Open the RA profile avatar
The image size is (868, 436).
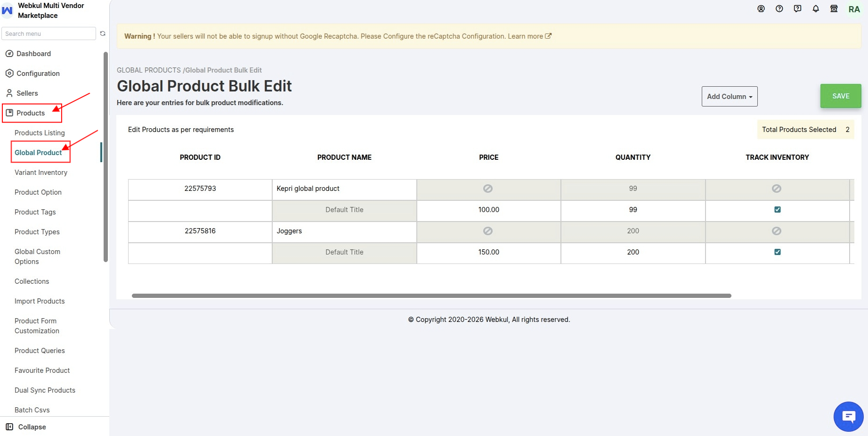click(x=854, y=9)
